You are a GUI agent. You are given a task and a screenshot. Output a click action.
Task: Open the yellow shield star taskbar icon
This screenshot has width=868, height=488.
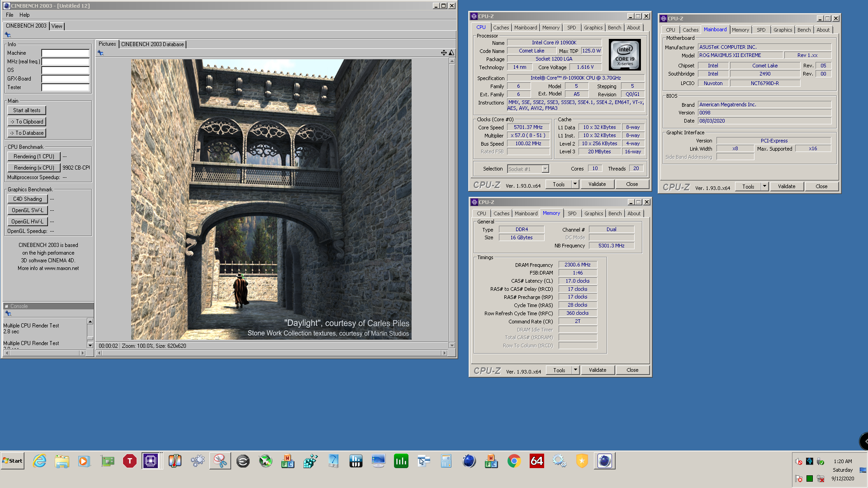[x=582, y=461]
